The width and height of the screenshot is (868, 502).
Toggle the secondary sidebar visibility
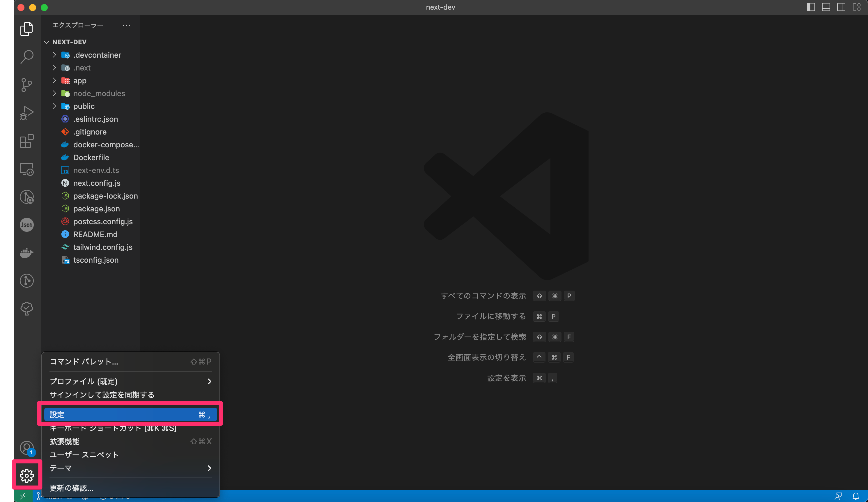841,7
